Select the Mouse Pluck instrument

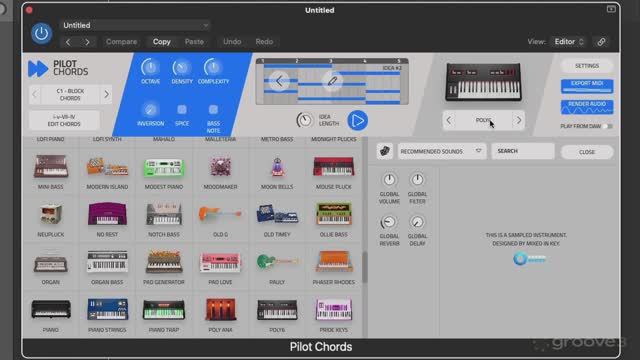[x=333, y=171]
